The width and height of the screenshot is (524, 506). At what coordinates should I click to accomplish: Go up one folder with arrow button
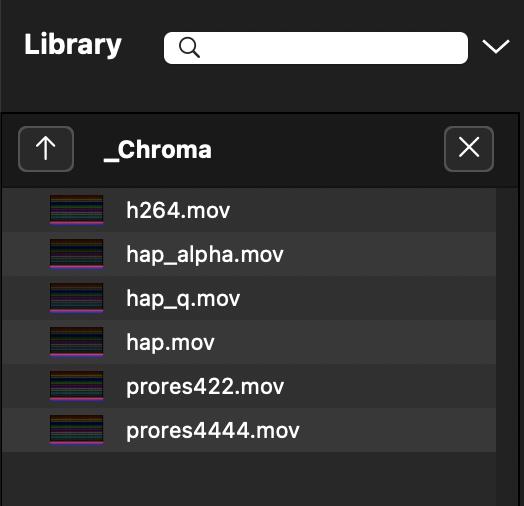[46, 149]
